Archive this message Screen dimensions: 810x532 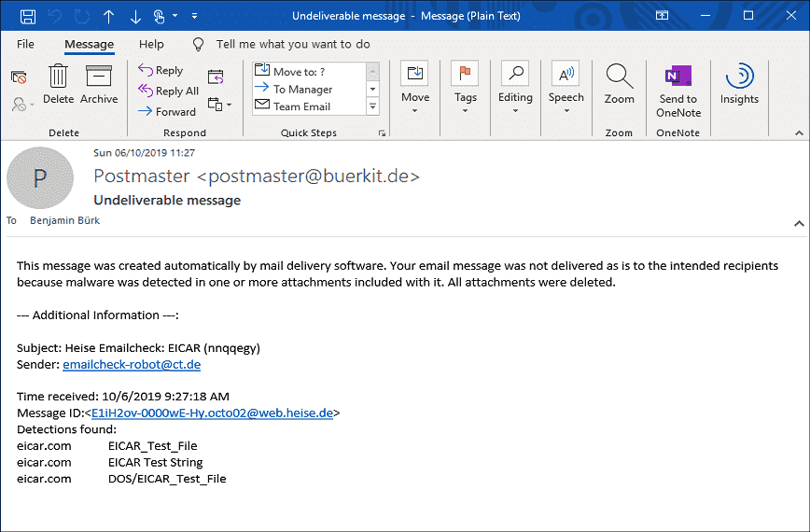(x=99, y=84)
